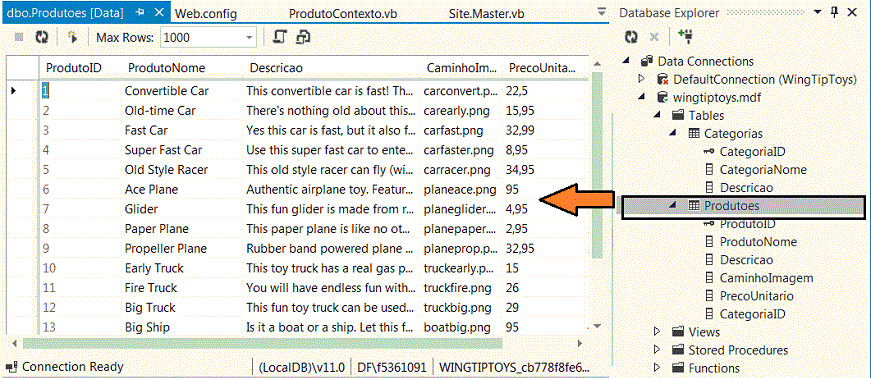Click the query execute icon before Max Rows
The height and width of the screenshot is (378, 871).
pyautogui.click(x=72, y=37)
